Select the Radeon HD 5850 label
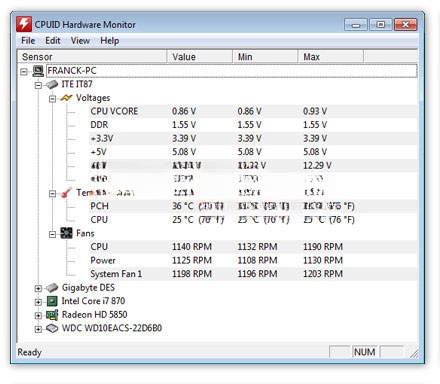Screen dimensions: 440x384 coord(94,315)
